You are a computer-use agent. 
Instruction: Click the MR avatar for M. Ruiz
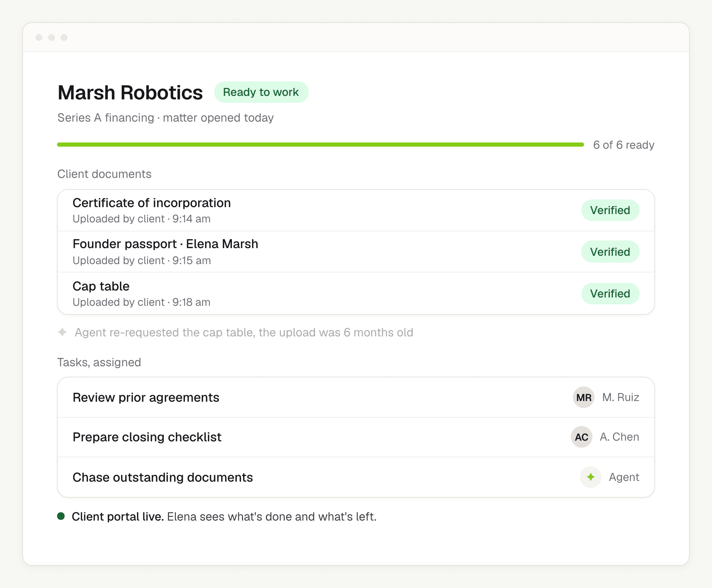(x=584, y=397)
